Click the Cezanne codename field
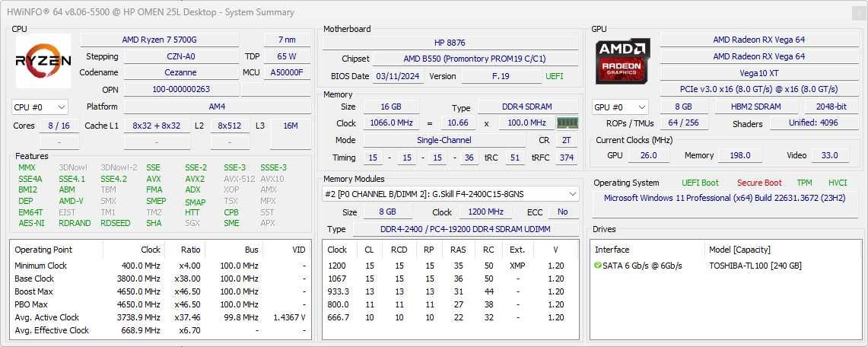The image size is (868, 347). [x=181, y=72]
